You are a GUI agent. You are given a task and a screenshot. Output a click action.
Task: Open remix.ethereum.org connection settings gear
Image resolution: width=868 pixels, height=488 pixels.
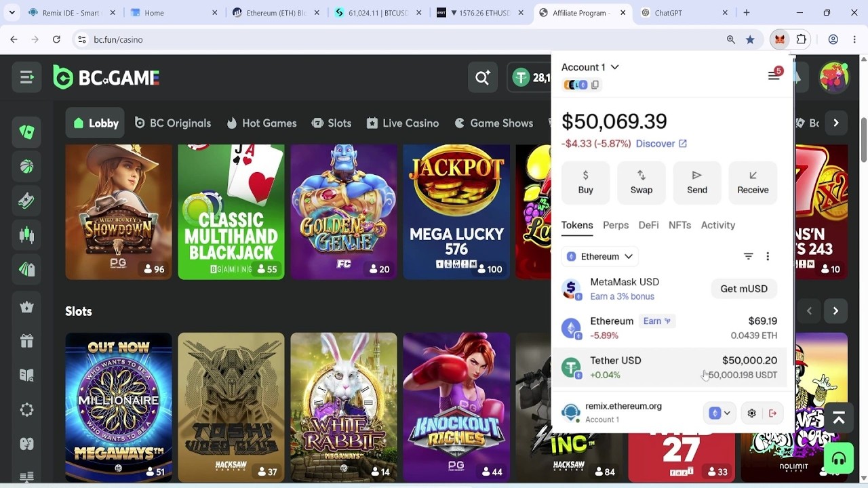(751, 413)
